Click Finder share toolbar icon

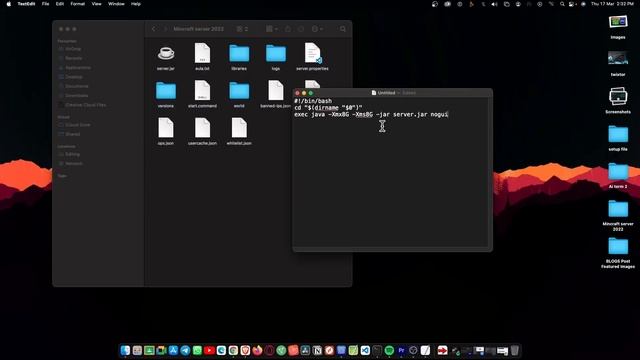(288, 29)
